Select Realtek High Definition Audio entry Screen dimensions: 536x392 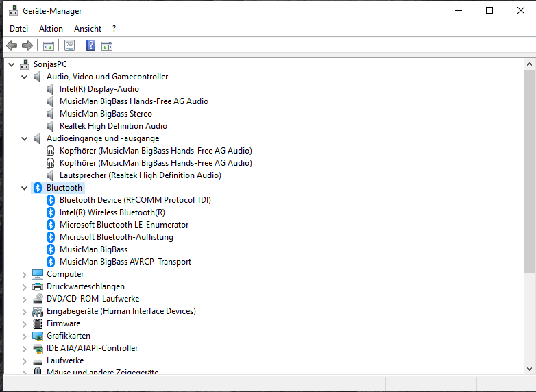click(113, 126)
